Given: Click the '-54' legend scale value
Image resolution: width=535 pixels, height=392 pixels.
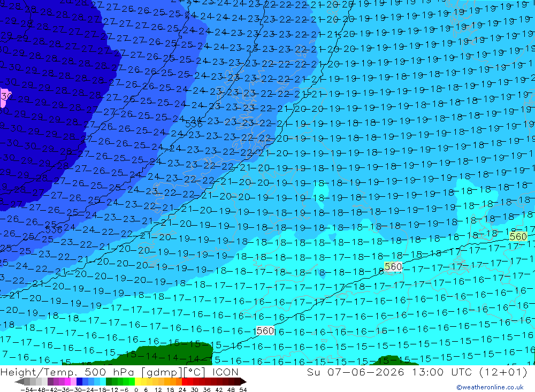Looking at the screenshot, I should click(x=27, y=390).
